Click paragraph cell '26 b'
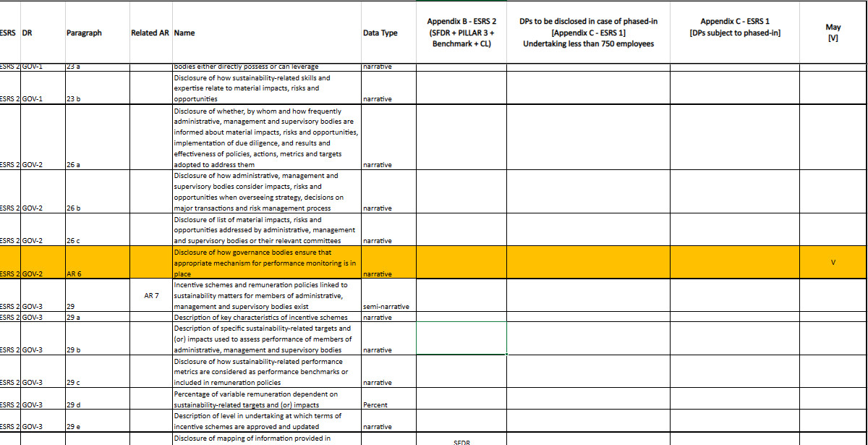Image resolution: width=868 pixels, height=445 pixels. click(x=96, y=192)
